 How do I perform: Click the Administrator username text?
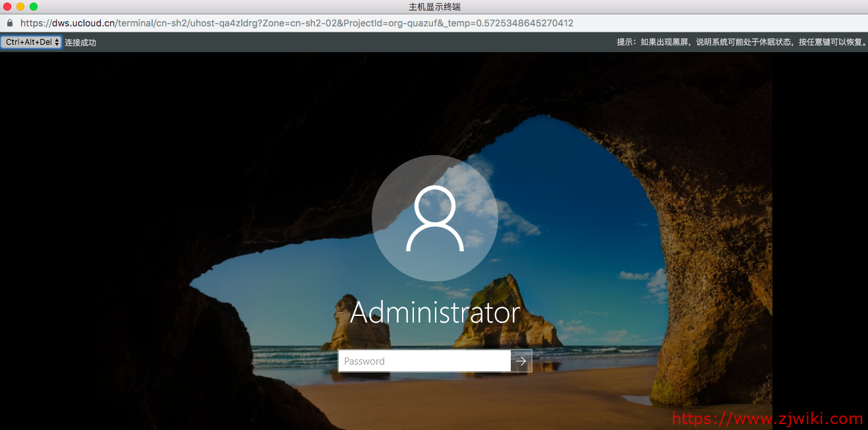tap(434, 313)
